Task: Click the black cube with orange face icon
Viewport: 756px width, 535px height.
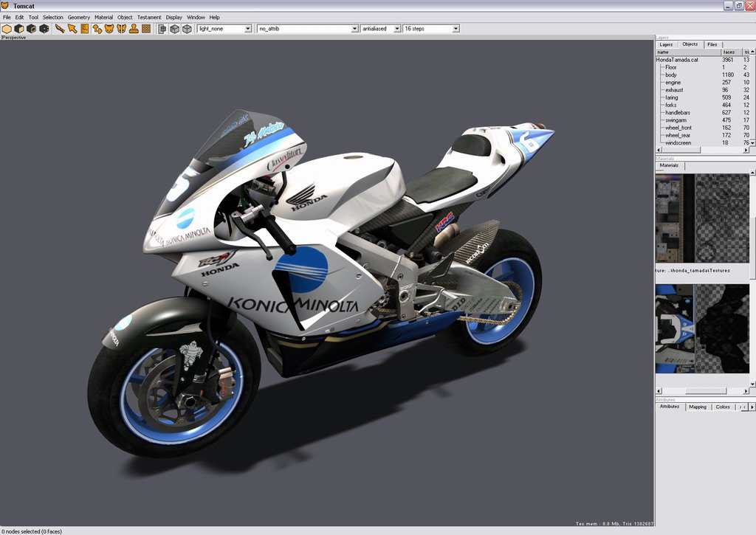Action: click(31, 29)
